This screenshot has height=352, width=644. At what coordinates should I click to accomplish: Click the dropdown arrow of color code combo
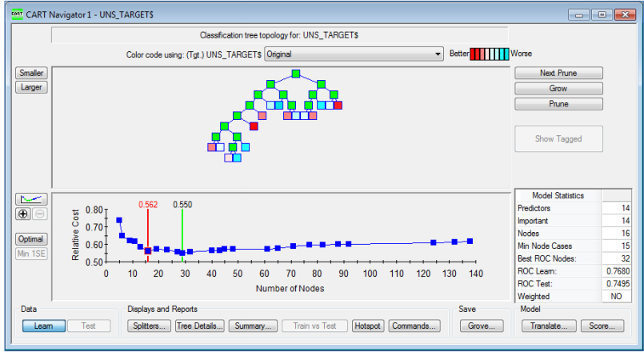(x=438, y=54)
